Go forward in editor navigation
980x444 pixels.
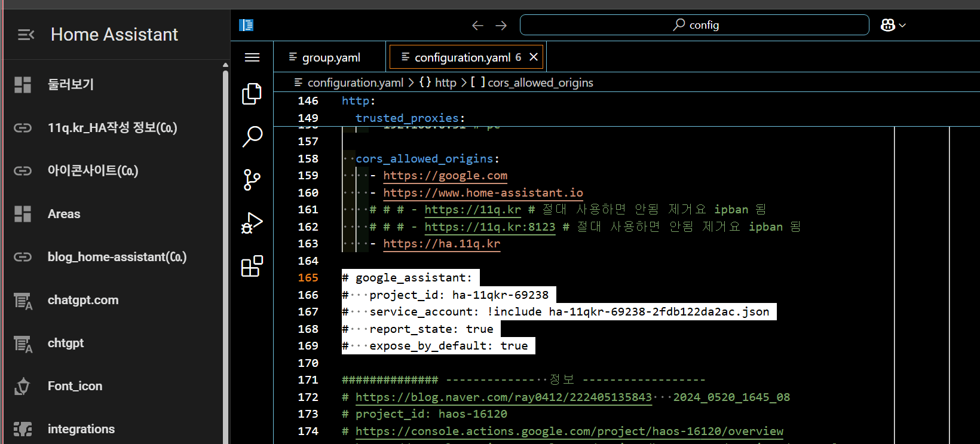click(x=501, y=25)
